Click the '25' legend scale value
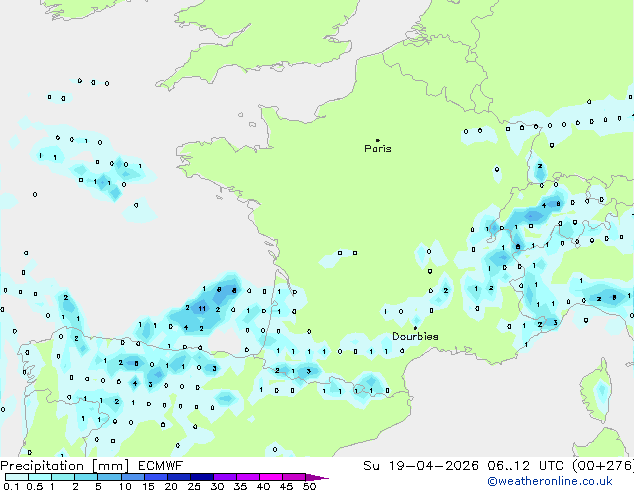Viewport: 634px width, 490px height. (x=194, y=486)
